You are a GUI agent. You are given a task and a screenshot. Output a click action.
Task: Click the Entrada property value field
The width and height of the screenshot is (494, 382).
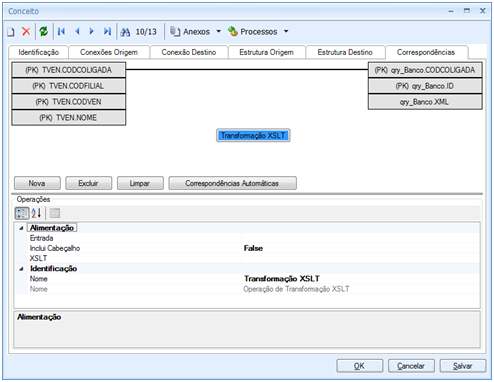361,238
